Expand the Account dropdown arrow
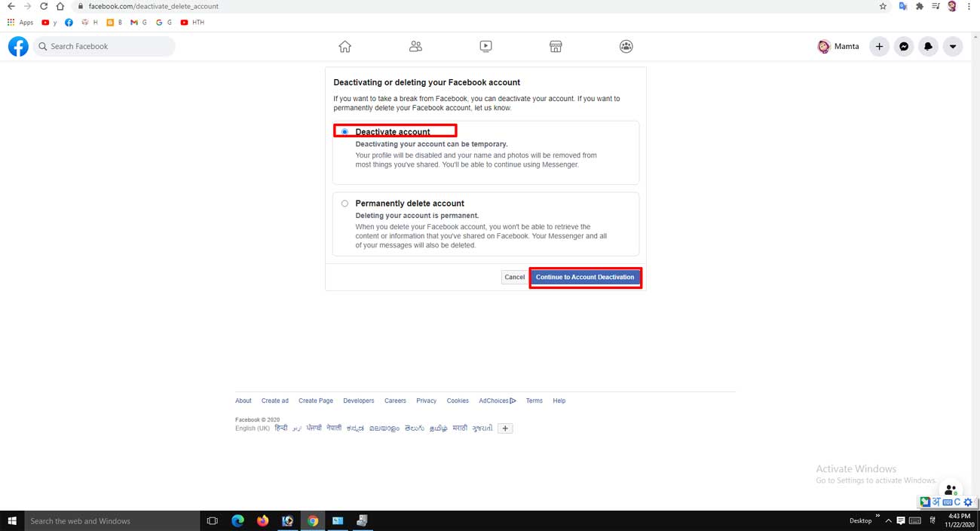The height and width of the screenshot is (531, 980). coord(953,46)
